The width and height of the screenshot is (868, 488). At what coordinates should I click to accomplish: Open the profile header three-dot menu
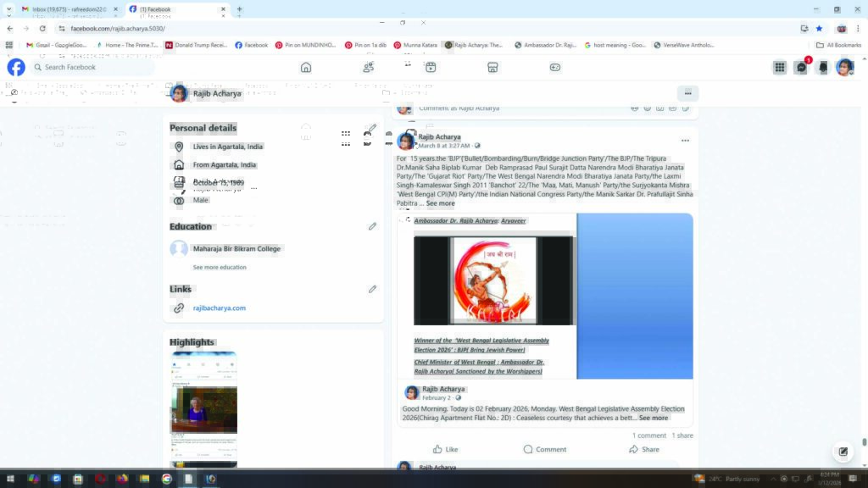(x=687, y=93)
